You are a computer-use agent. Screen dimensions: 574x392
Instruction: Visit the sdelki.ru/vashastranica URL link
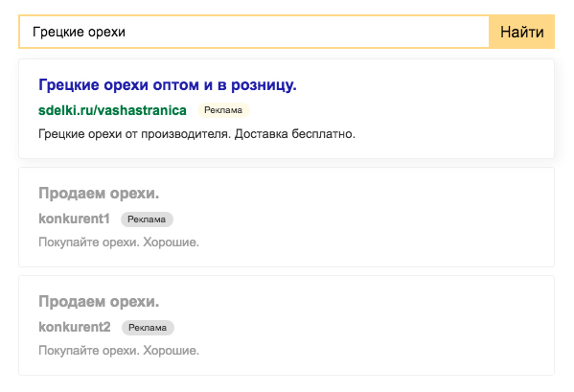pyautogui.click(x=112, y=110)
